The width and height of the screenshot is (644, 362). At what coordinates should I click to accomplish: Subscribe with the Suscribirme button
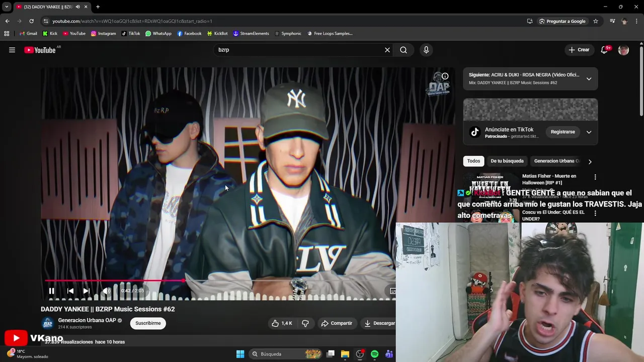[148, 323]
